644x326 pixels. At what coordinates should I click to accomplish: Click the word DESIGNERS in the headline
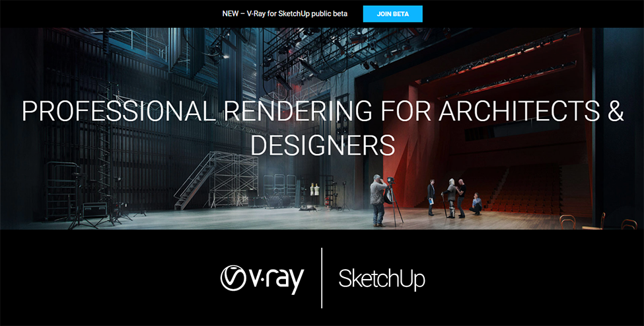tap(323, 144)
